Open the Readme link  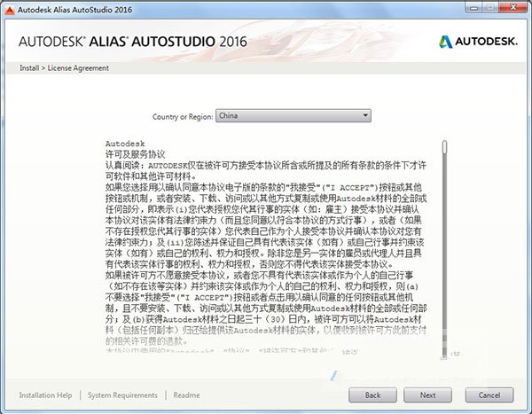tap(186, 395)
